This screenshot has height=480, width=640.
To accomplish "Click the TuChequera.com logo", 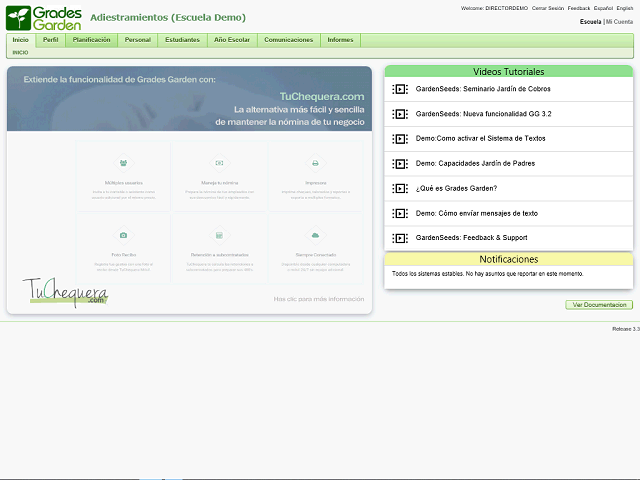I will [x=65, y=292].
